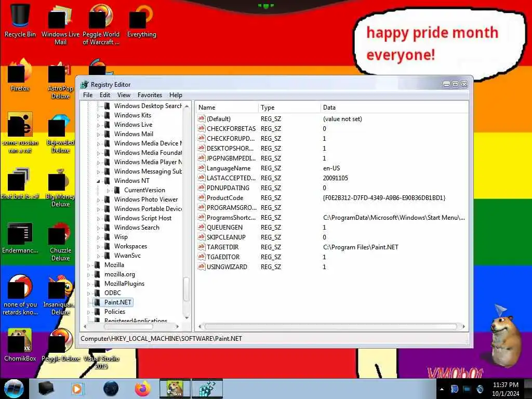Click the Firefox taskbar icon
Screen dimensions: 532x399
pos(142,389)
